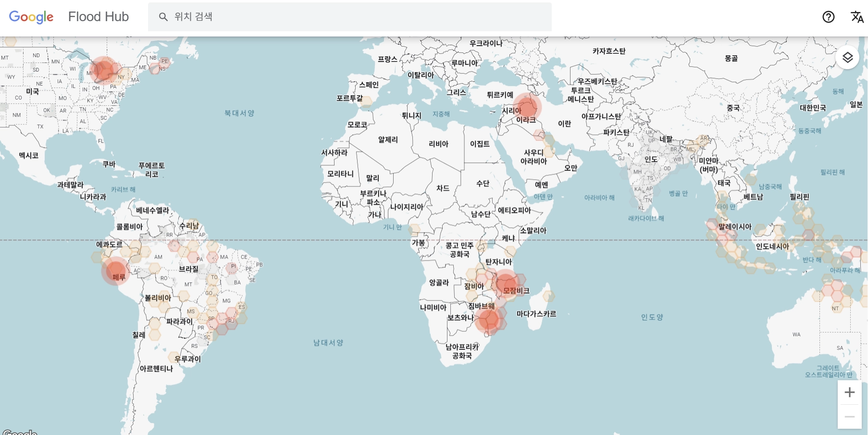Click the hexagon marker near Portugal (포르투갈)
Screen dimensions: 868x435
pyautogui.click(x=367, y=100)
